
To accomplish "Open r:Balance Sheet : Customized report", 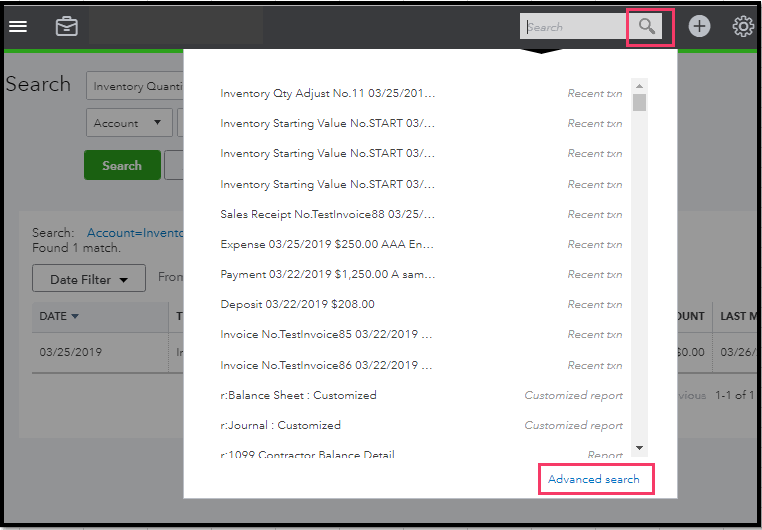I will (421, 395).
